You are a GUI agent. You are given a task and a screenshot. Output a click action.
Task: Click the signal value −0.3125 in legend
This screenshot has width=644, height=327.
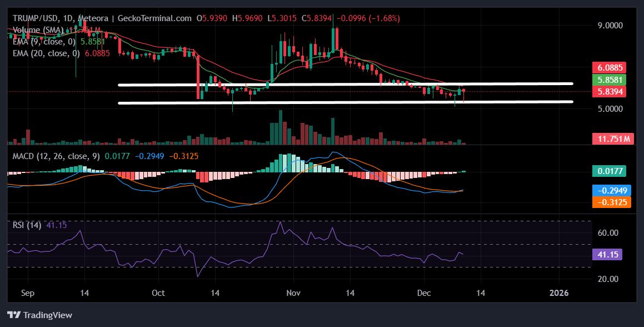click(x=183, y=156)
